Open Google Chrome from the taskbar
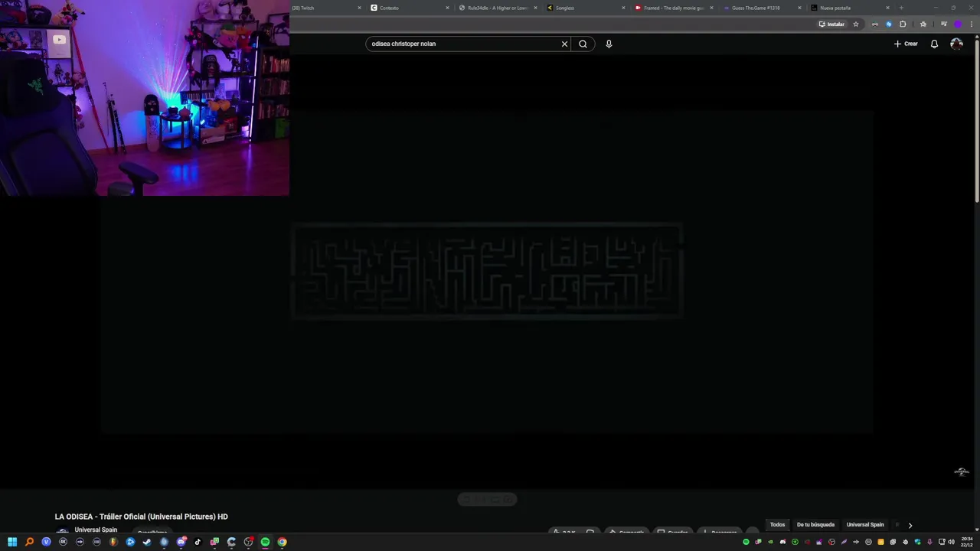 click(282, 542)
